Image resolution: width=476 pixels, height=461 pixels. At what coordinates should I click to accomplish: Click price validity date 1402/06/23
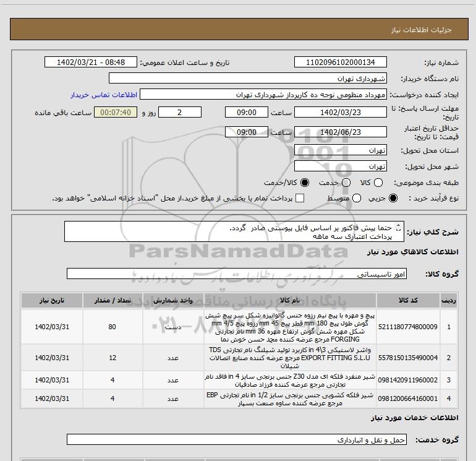[x=340, y=132]
